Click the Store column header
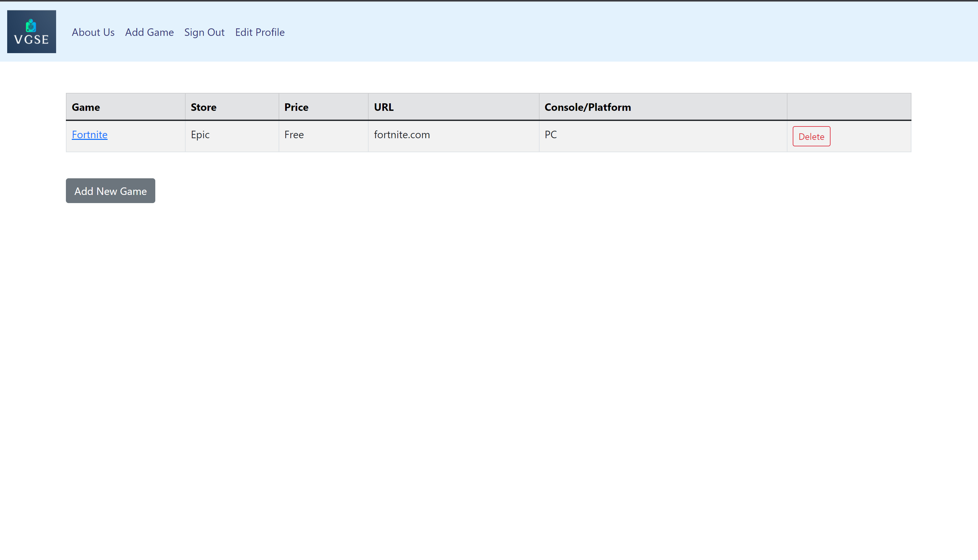978x560 pixels. 232,107
